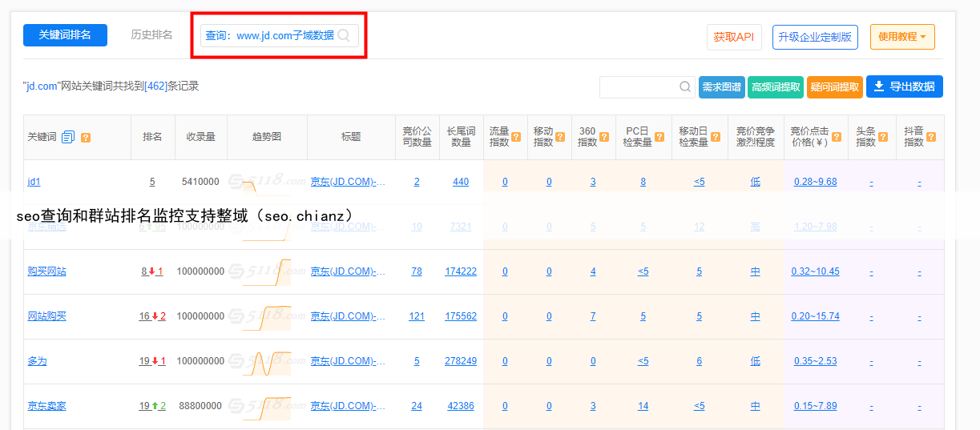The height and width of the screenshot is (430, 980).
Task: Click the 导出数据 export button
Action: 904,86
